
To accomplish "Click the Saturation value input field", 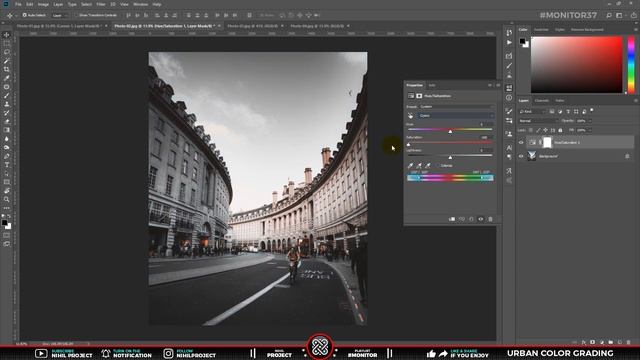I will (486, 138).
